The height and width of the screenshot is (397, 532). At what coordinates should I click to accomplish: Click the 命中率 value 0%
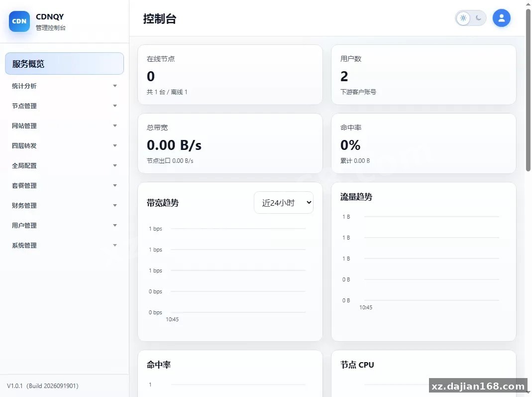click(x=350, y=145)
